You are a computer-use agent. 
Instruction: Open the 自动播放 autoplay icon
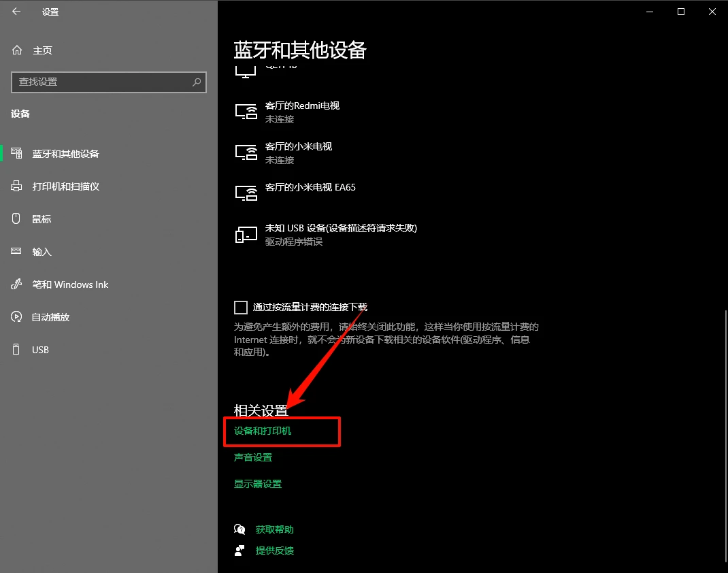click(16, 316)
